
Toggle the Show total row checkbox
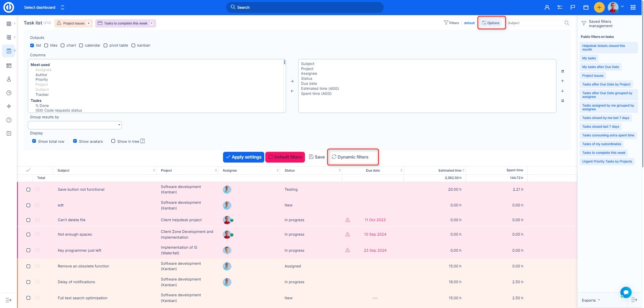[34, 141]
